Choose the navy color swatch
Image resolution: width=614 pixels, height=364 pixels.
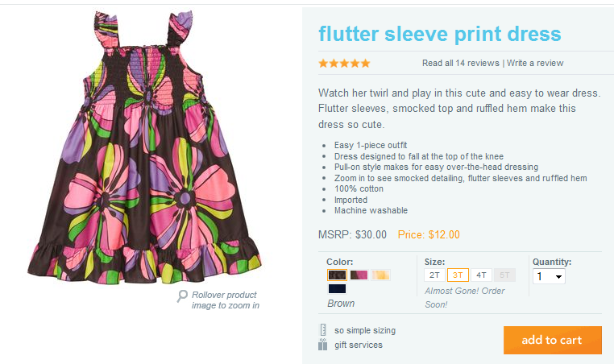(337, 288)
